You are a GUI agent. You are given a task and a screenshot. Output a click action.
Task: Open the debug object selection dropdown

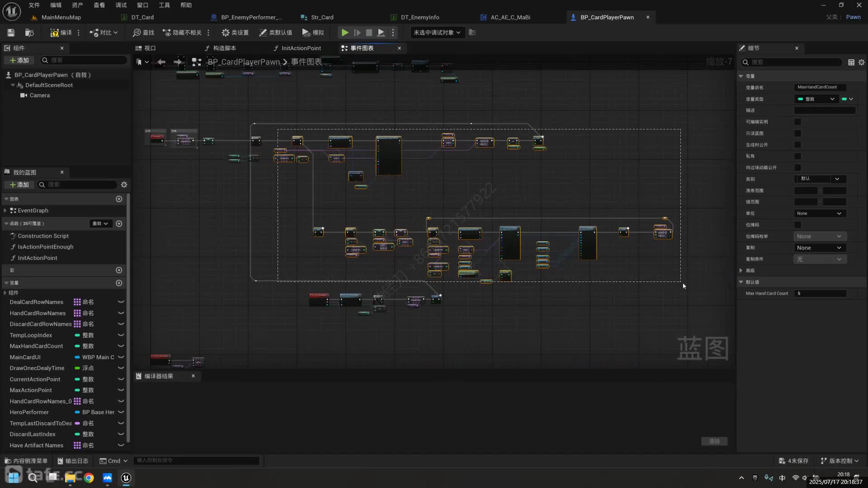coord(437,33)
